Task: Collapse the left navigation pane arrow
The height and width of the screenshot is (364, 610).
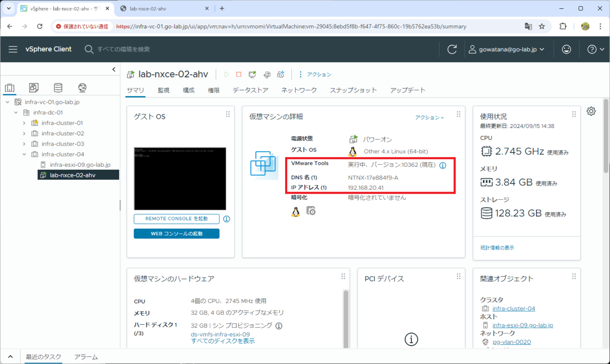Action: tap(114, 70)
